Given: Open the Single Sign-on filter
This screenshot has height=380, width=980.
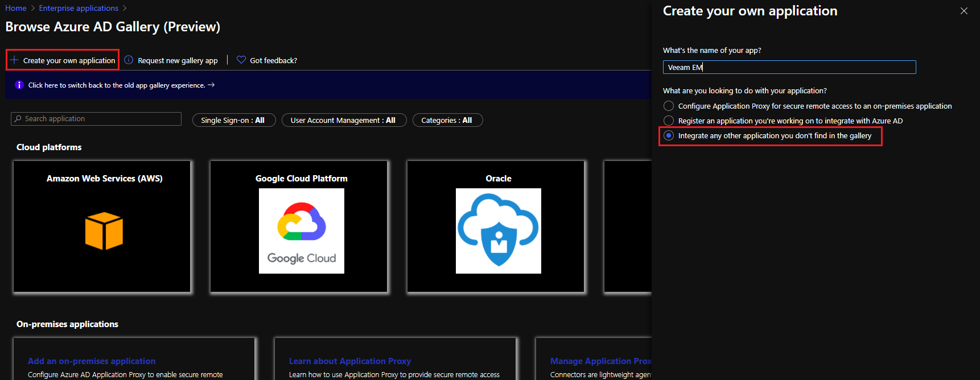Looking at the screenshot, I should [x=234, y=120].
